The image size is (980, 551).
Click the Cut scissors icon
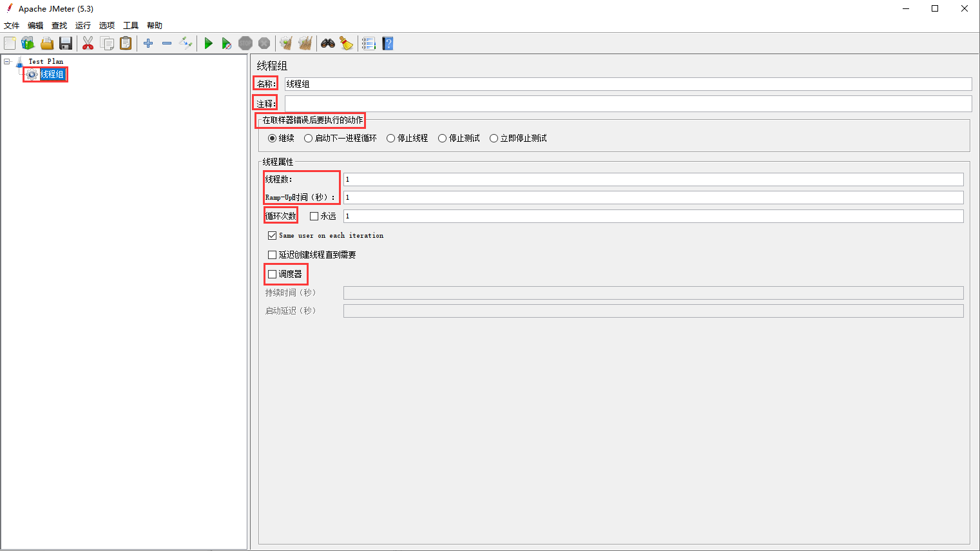point(88,43)
